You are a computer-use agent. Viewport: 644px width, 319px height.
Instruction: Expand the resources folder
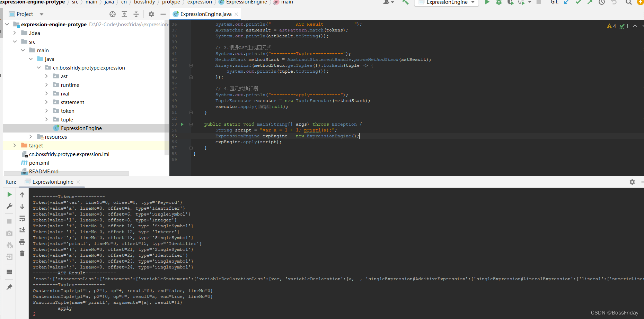[31, 137]
